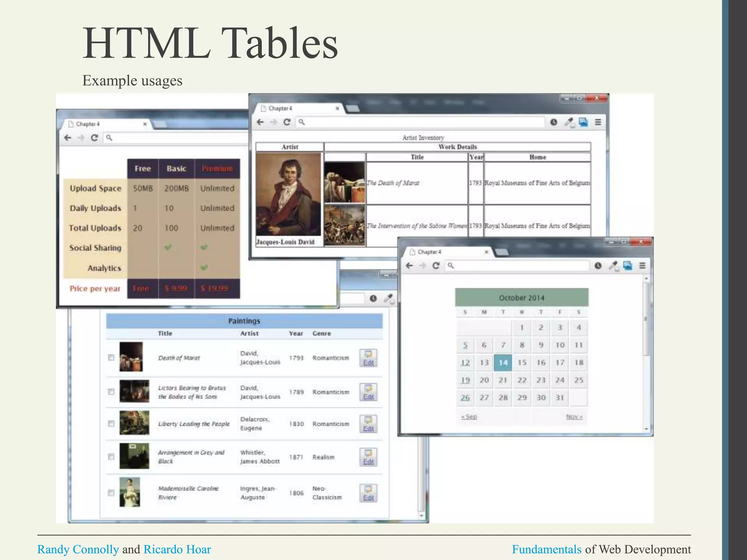Open hamburger menu in Artist Inventory browser
747x560 pixels.
pos(598,122)
